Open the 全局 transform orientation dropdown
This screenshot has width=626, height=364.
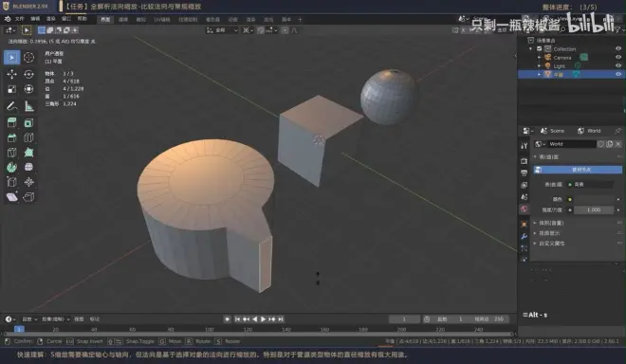point(222,30)
